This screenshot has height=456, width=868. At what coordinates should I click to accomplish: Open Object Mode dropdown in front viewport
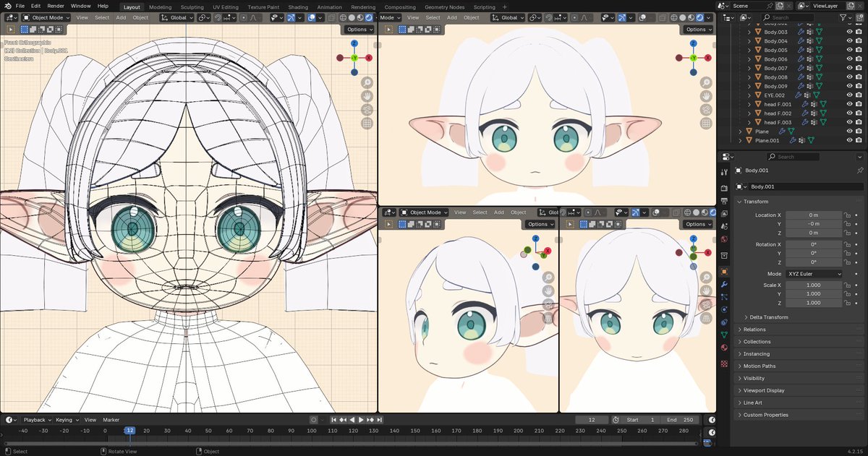(x=46, y=17)
